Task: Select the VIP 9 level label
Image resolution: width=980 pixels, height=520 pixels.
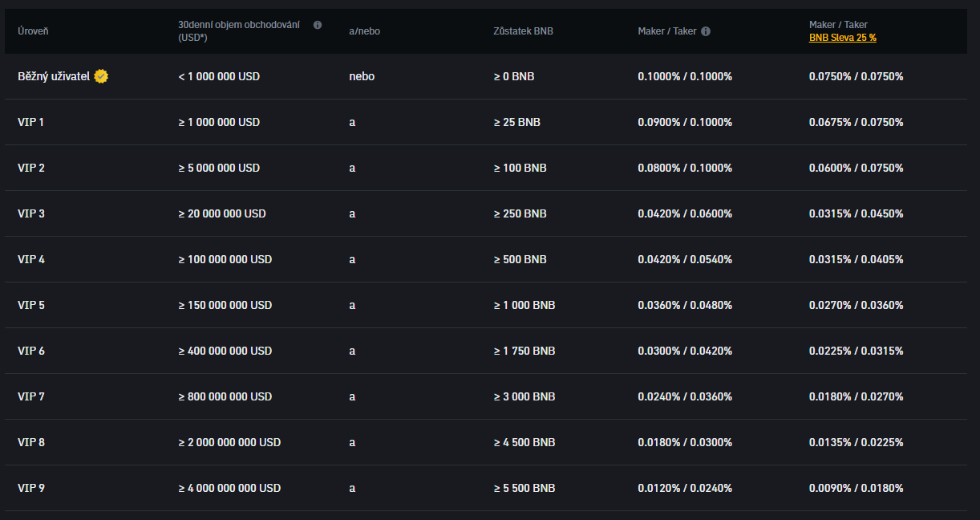Action: pyautogui.click(x=31, y=488)
